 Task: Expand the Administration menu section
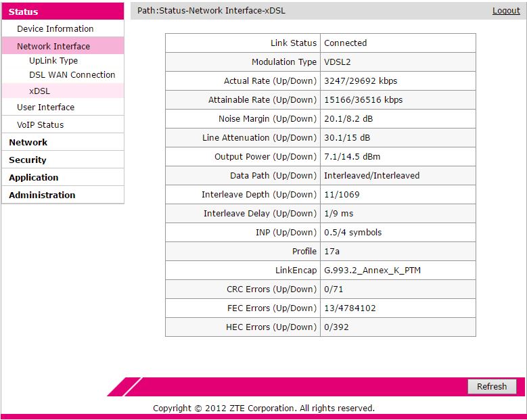pyautogui.click(x=42, y=195)
